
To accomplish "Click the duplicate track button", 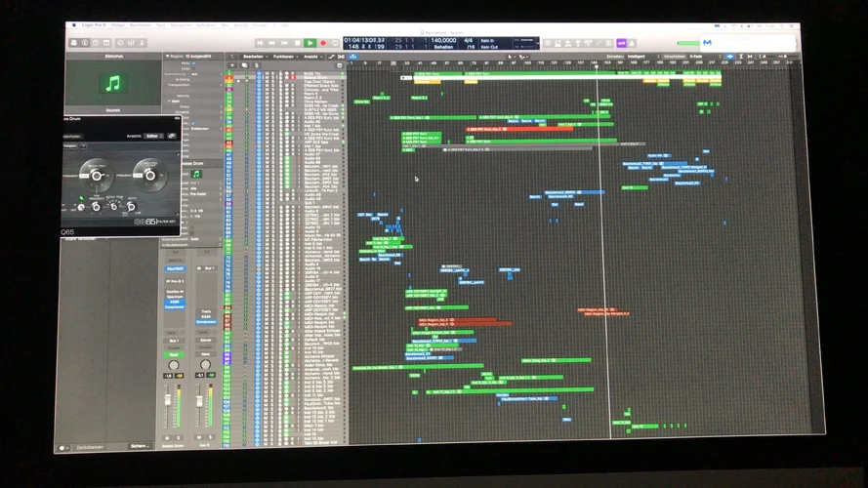I will pos(244,65).
